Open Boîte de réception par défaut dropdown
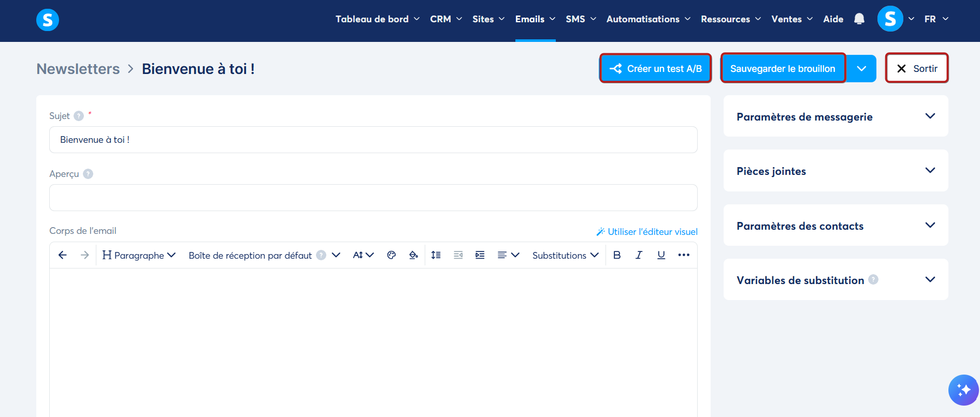 (264, 255)
